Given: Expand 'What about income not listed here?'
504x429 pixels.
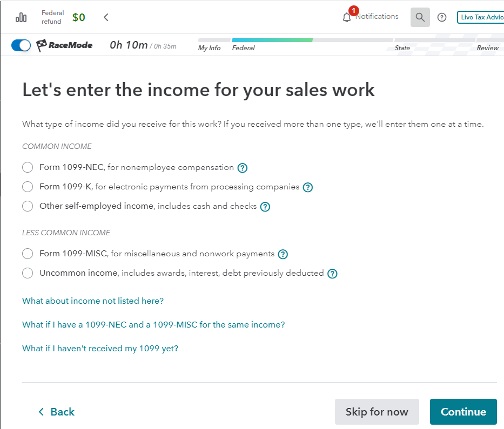Looking at the screenshot, I should (x=93, y=301).
